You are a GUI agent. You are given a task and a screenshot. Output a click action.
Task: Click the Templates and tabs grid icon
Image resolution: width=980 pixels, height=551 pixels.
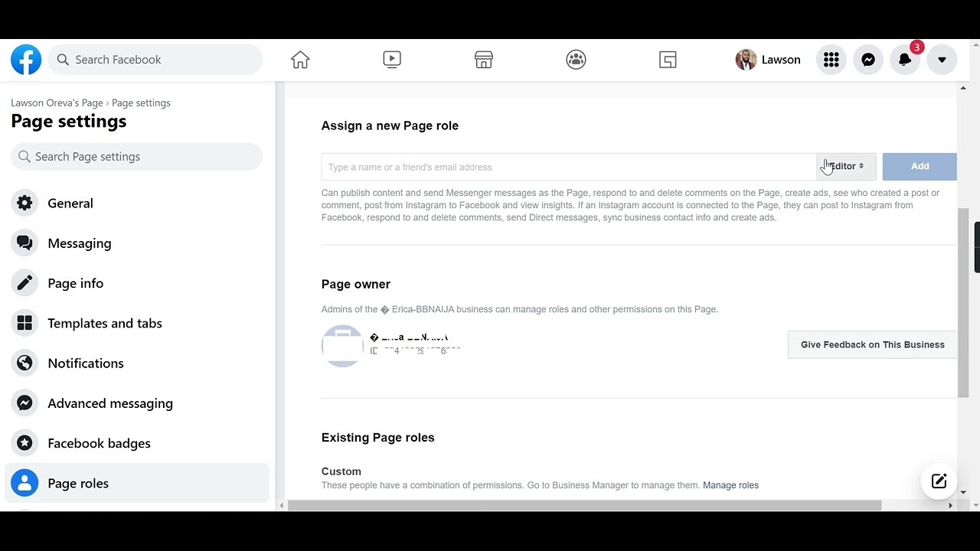pyautogui.click(x=24, y=323)
